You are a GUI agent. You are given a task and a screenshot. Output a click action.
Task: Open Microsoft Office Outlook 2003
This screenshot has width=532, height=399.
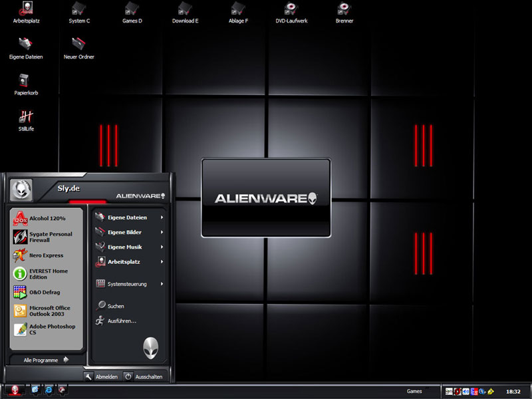point(46,311)
